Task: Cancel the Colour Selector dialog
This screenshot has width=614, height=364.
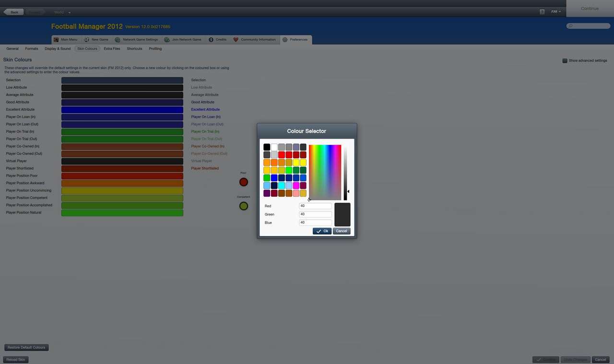Action: click(x=342, y=231)
